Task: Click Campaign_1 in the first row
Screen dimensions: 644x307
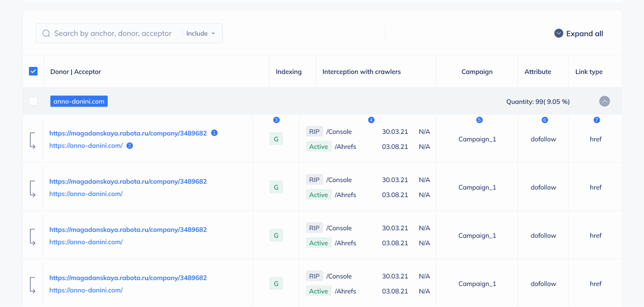Action: [x=477, y=139]
